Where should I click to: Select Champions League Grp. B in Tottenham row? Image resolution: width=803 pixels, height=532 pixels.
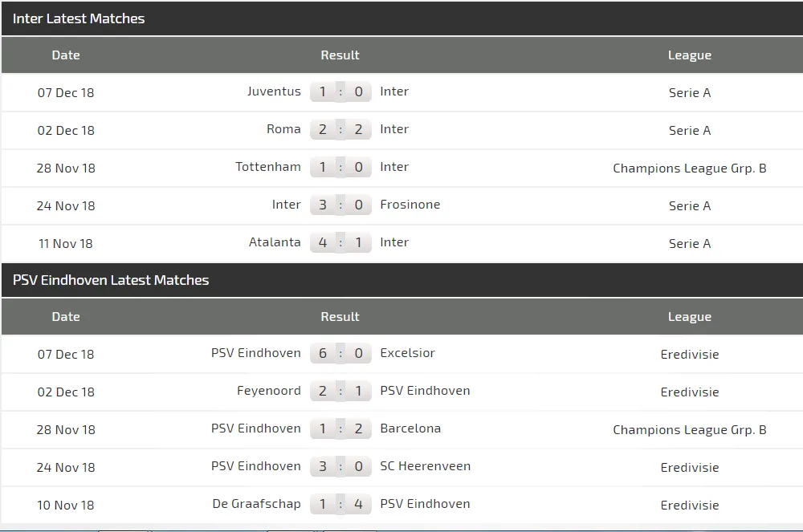click(690, 168)
